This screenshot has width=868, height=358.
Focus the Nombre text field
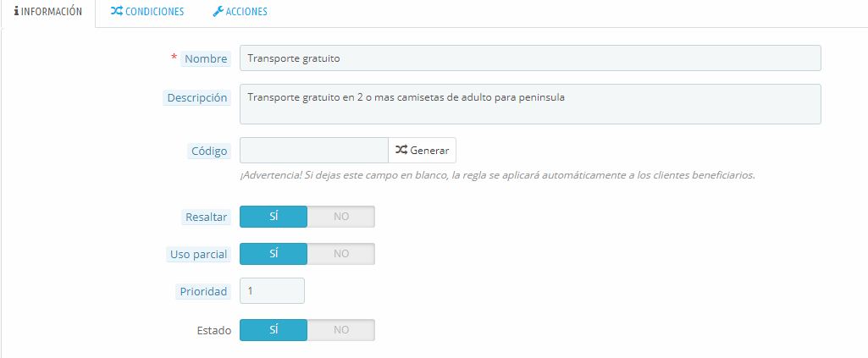point(530,58)
